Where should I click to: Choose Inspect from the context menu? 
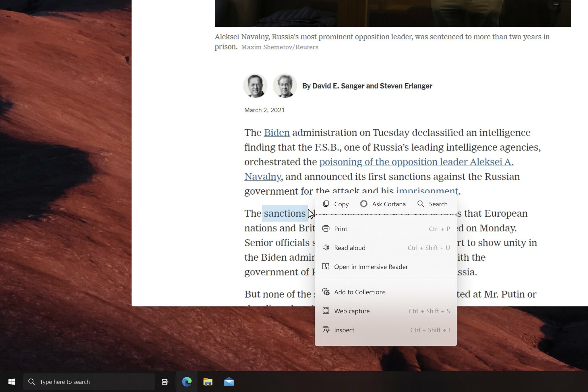386,330
